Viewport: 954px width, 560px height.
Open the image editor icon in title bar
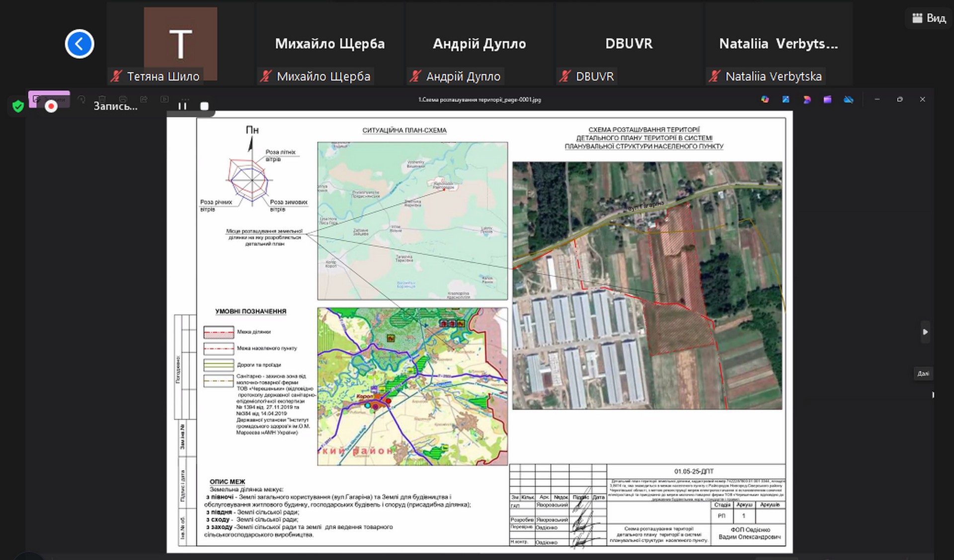[786, 99]
